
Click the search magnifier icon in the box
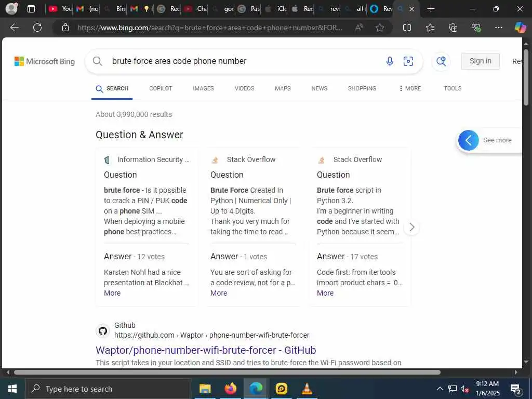97,61
